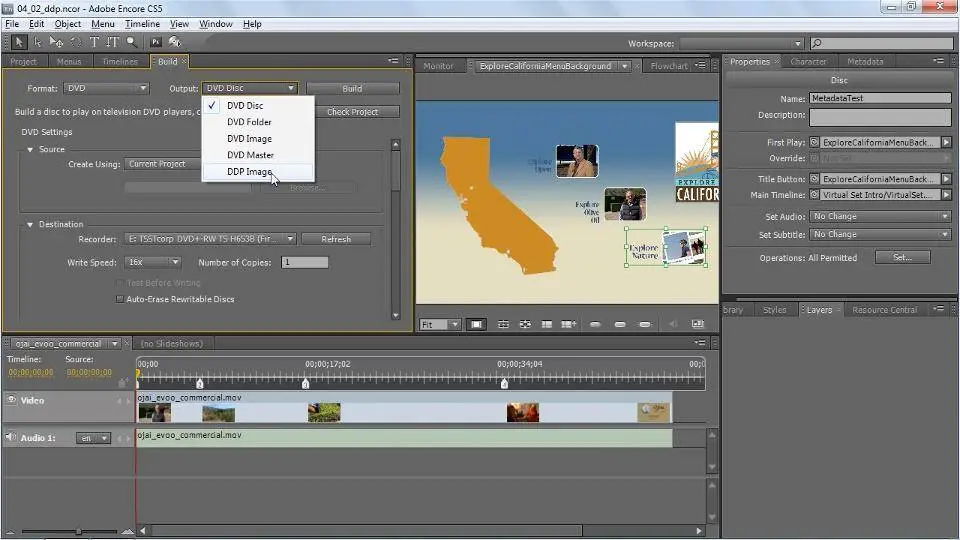The image size is (960, 540).
Task: Click the Number of Copies field
Action: pos(304,262)
